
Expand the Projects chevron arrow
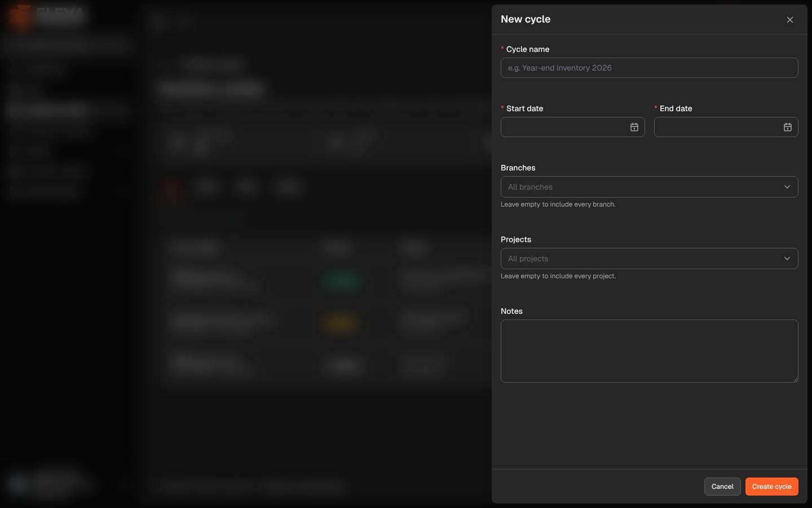[x=787, y=259]
